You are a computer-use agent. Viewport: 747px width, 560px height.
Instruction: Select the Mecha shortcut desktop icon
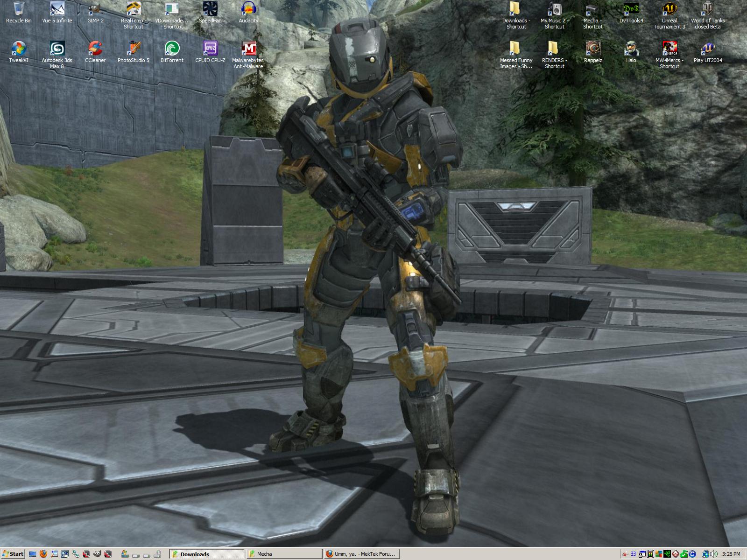pos(592,15)
